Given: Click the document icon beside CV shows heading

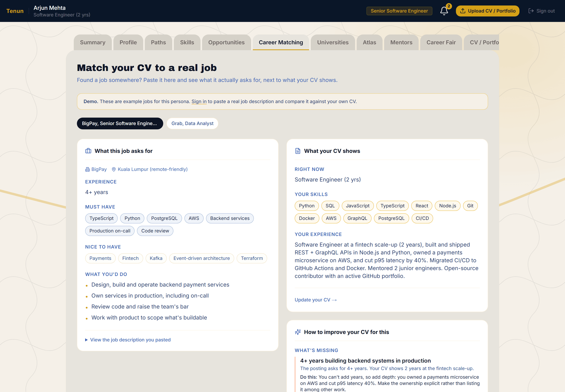Looking at the screenshot, I should (x=297, y=151).
